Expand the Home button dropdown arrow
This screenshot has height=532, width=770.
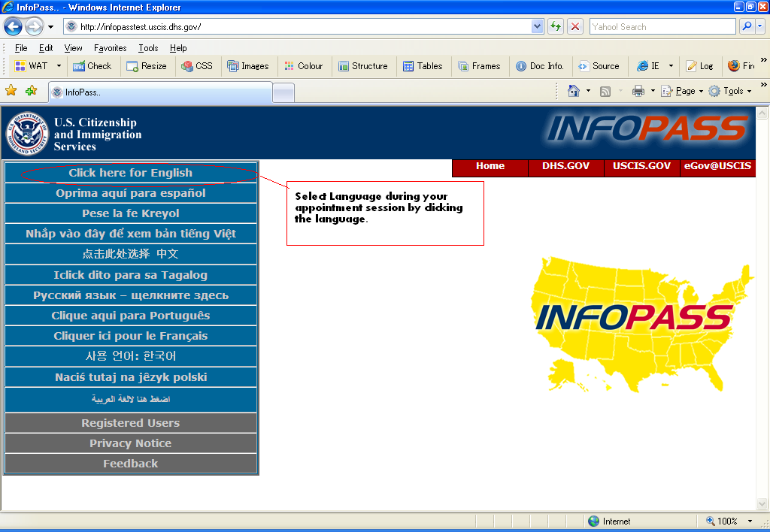tap(588, 91)
